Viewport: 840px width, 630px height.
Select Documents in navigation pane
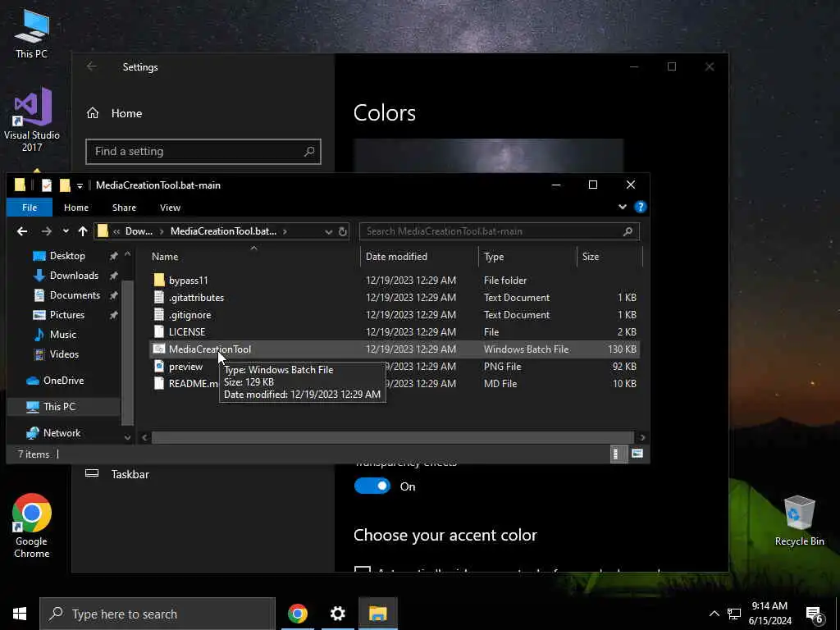[75, 295]
